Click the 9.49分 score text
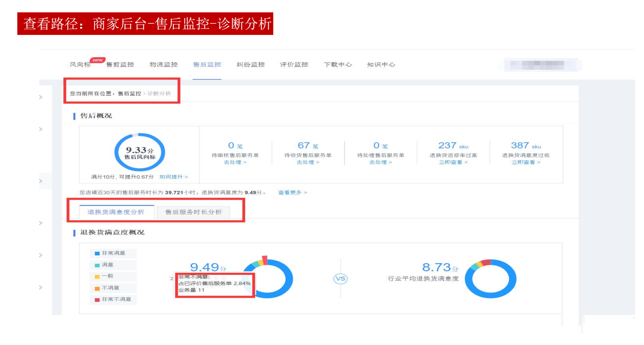Image resolution: width=644 pixels, height=345 pixels. 208,267
